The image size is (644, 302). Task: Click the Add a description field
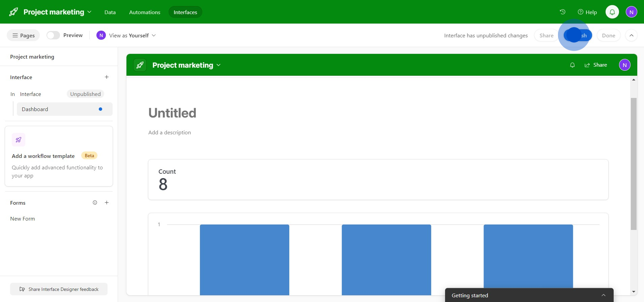[170, 132]
